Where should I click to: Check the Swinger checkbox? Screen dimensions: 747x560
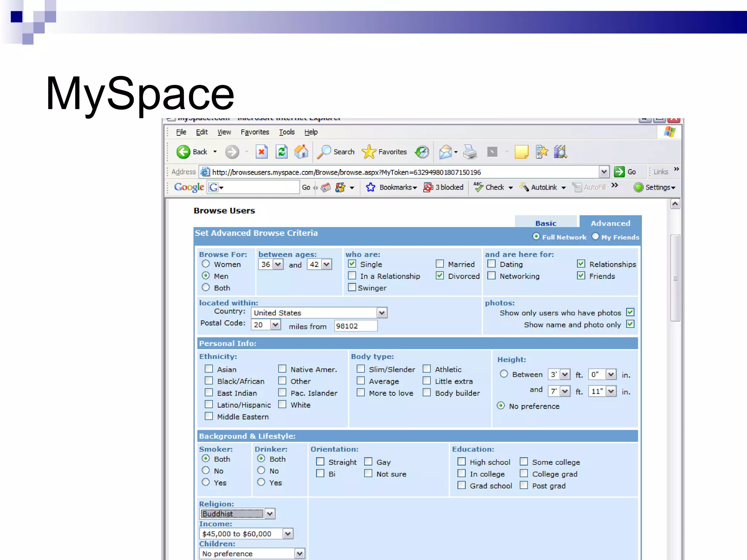(352, 287)
